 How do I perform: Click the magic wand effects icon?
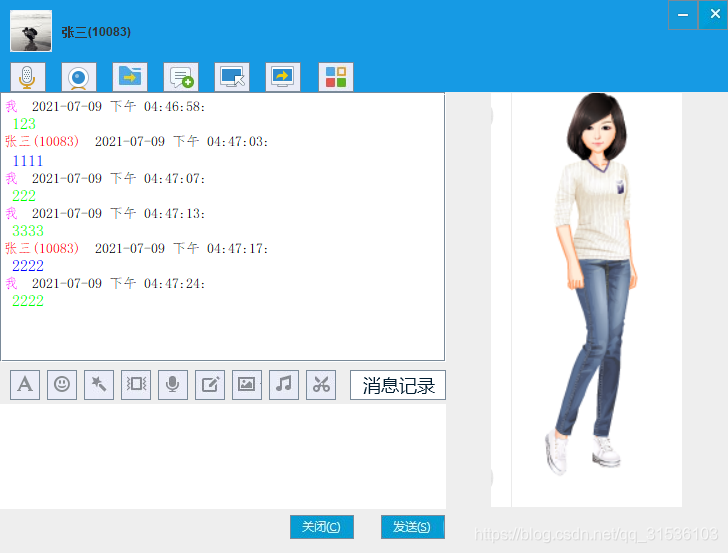(99, 385)
